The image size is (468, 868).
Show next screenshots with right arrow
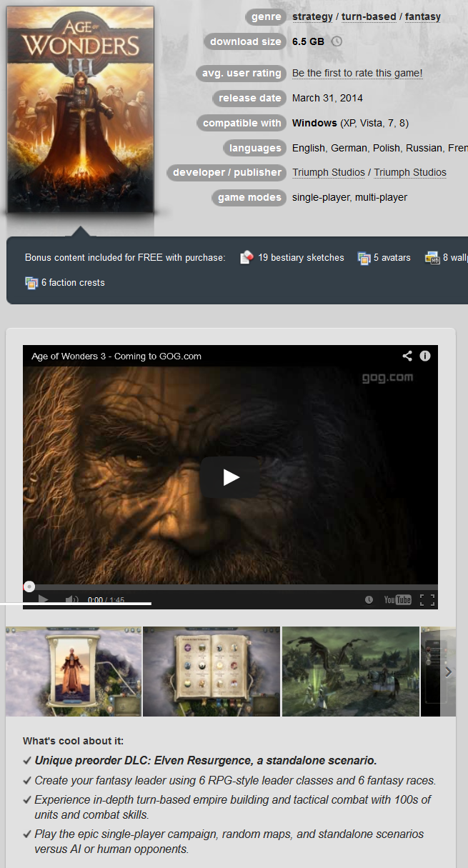pos(449,672)
